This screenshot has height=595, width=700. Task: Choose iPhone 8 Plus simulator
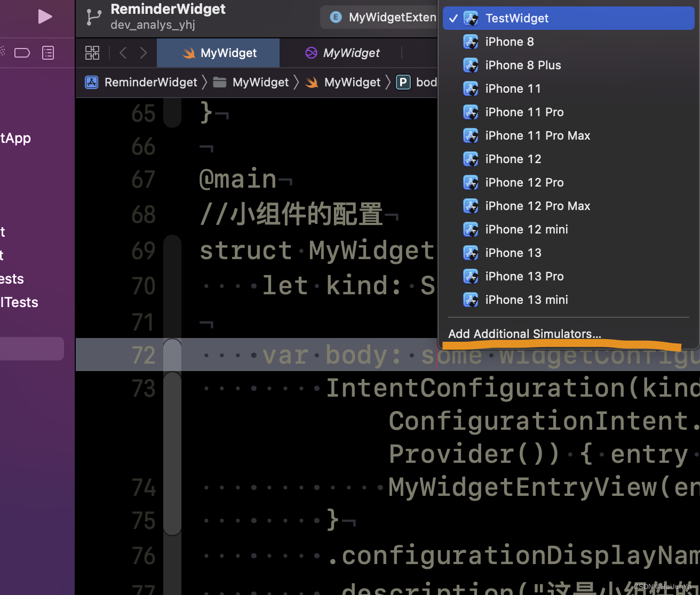click(569, 65)
